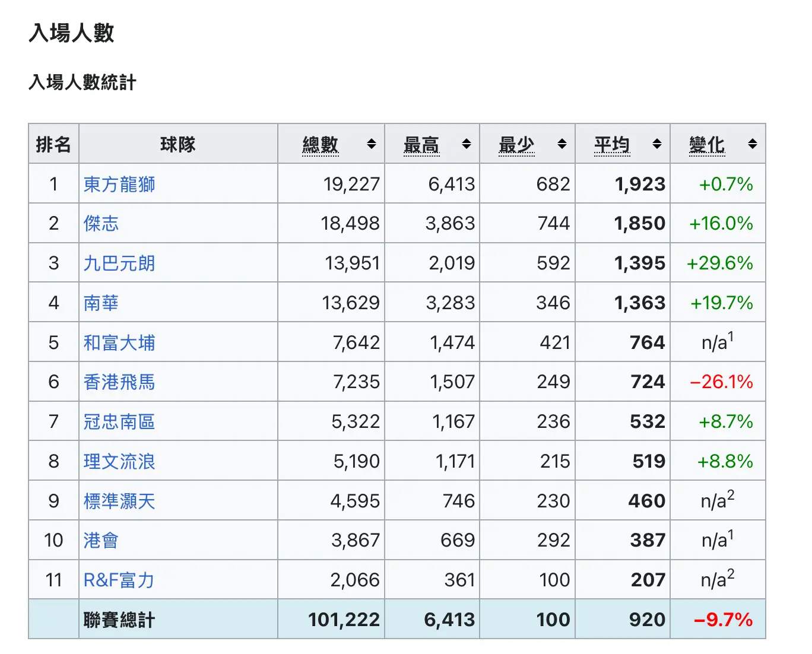The height and width of the screenshot is (654, 812).
Task: Click the +29.6% change value
Action: tap(720, 263)
